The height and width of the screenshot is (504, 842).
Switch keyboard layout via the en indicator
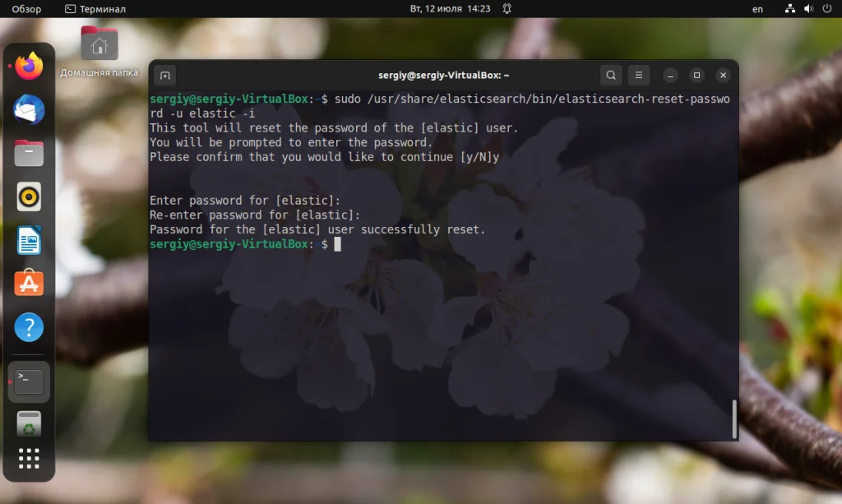(x=757, y=9)
